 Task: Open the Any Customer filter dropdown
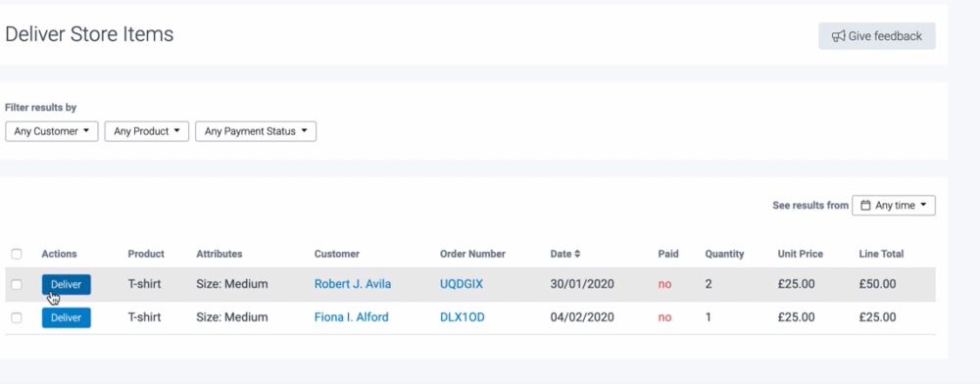[52, 131]
